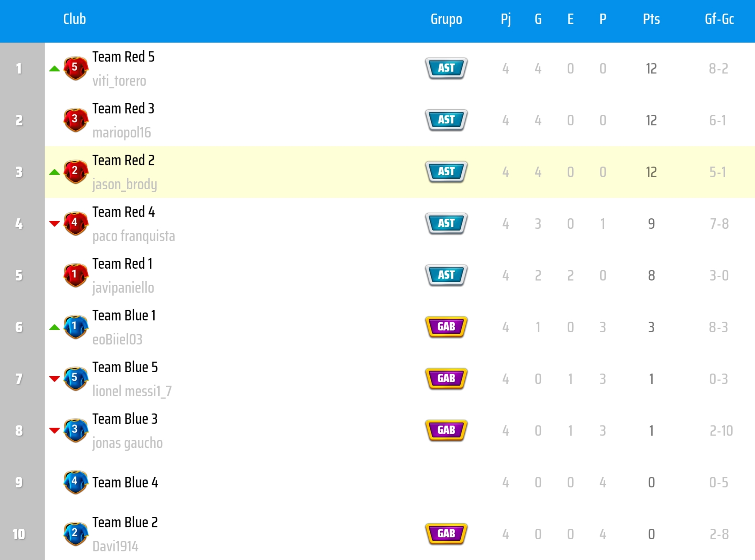Open user jonas gaucho profile
Viewport: 755px width, 560px height.
[127, 443]
